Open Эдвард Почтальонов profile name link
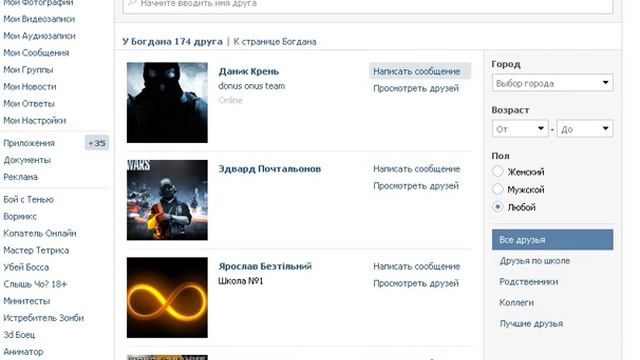Screen dimensions: 640x360 (x=269, y=169)
